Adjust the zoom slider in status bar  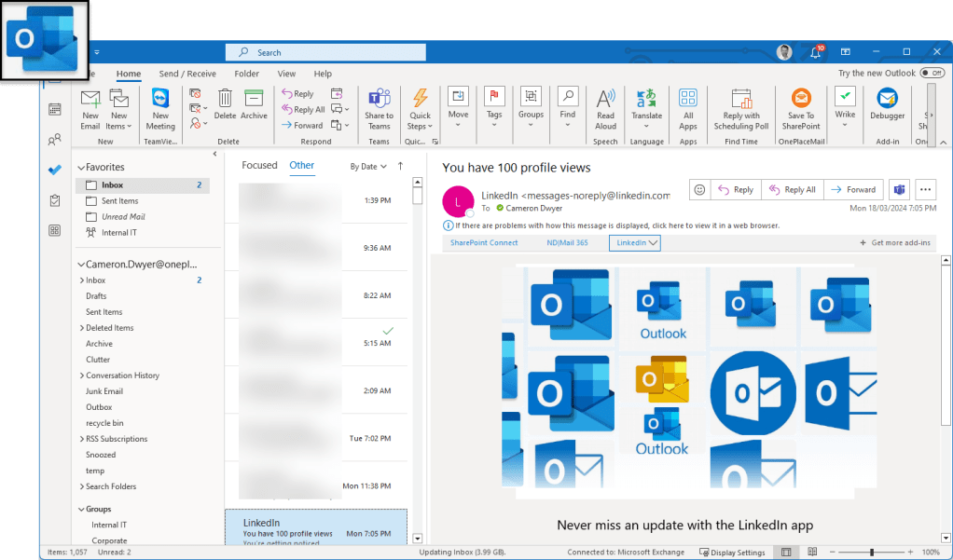click(x=871, y=553)
